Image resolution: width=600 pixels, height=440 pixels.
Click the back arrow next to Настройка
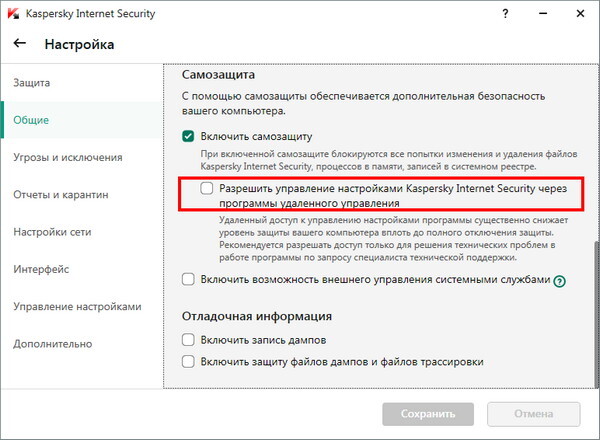(x=20, y=43)
